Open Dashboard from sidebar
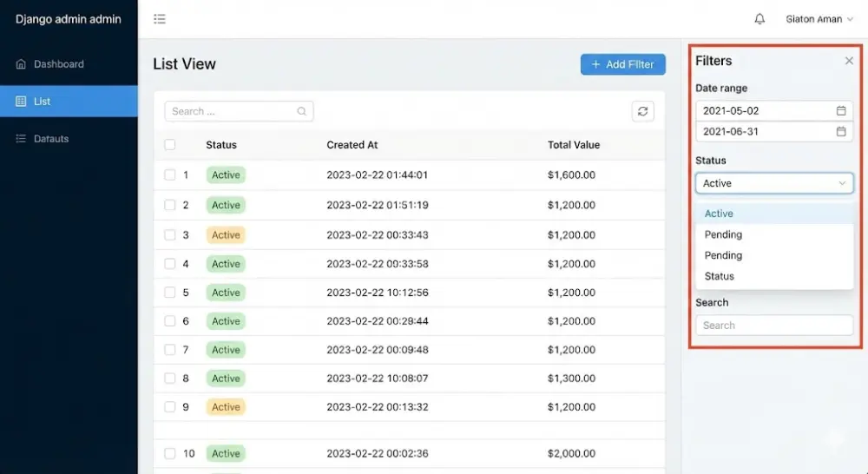This screenshot has height=474, width=868. 69,63
